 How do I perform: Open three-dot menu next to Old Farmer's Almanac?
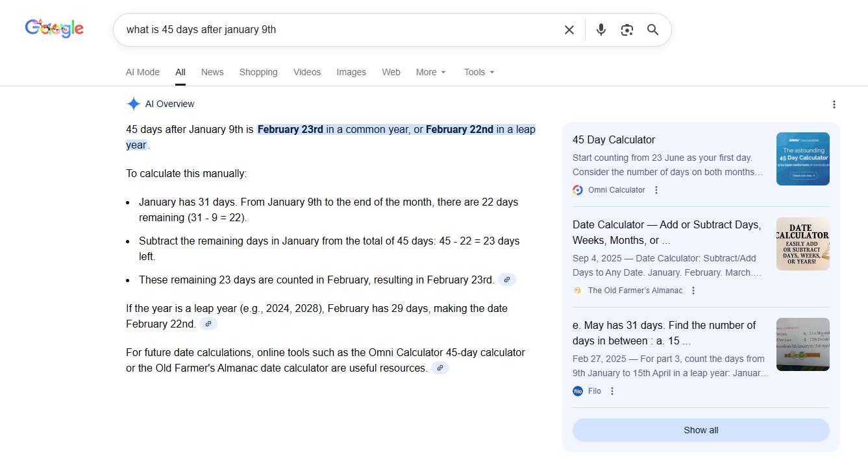point(693,291)
